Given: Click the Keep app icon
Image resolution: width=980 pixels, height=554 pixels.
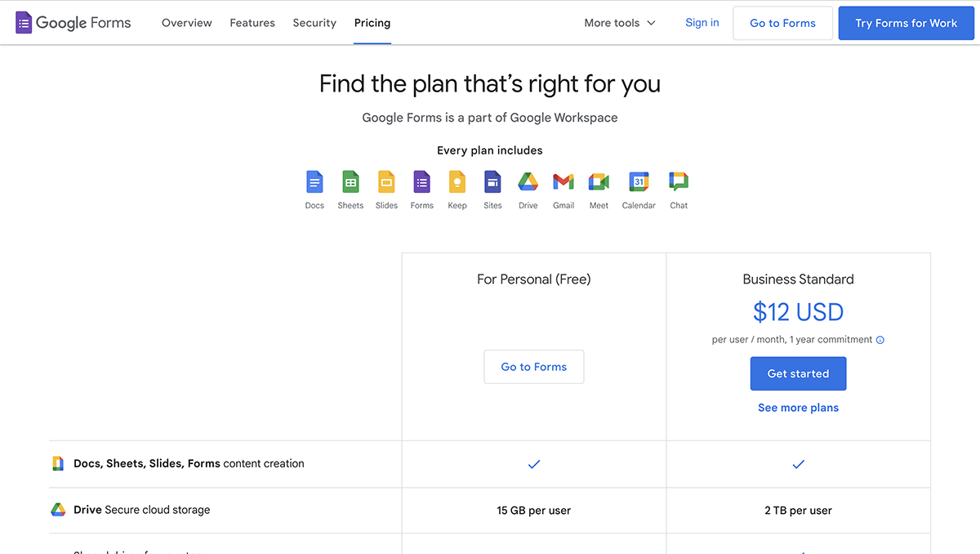Looking at the screenshot, I should coord(457,181).
